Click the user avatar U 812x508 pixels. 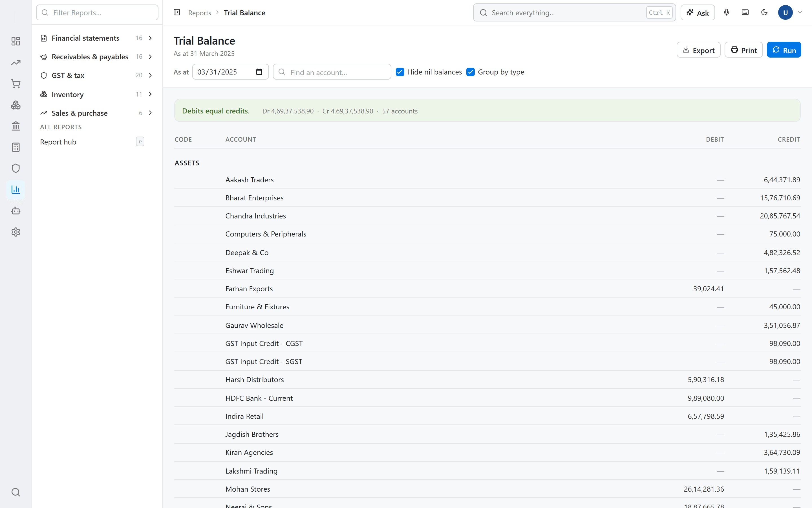point(785,12)
